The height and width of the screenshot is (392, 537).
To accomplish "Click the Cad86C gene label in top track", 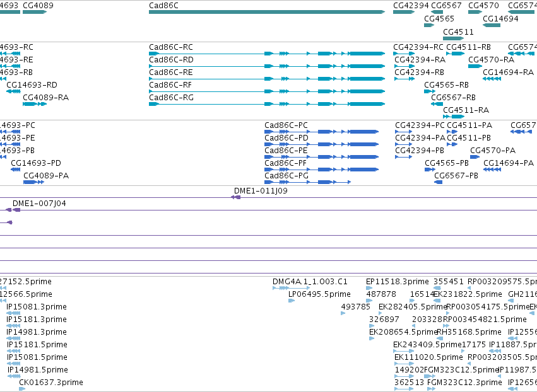I will [x=163, y=6].
